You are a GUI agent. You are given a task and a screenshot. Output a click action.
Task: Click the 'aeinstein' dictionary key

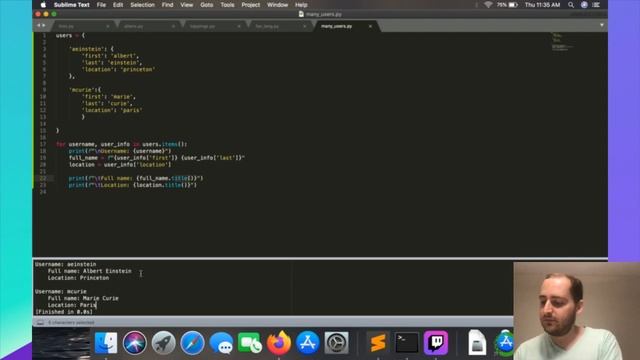point(86,49)
